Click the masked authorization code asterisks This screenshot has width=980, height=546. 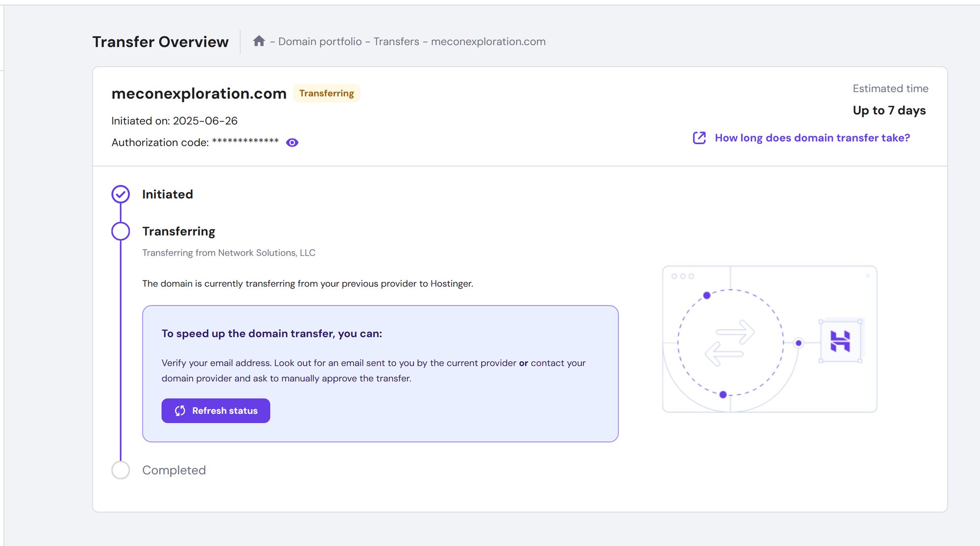(245, 142)
